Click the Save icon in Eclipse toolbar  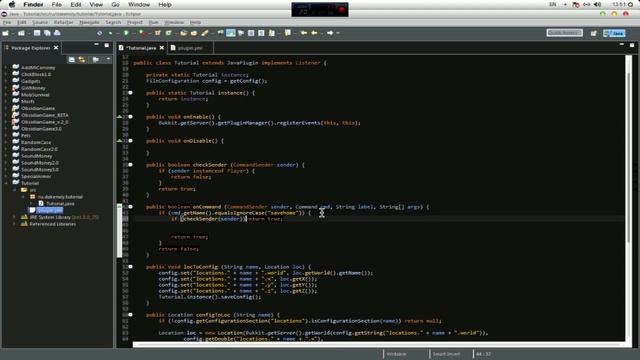[x=37, y=33]
